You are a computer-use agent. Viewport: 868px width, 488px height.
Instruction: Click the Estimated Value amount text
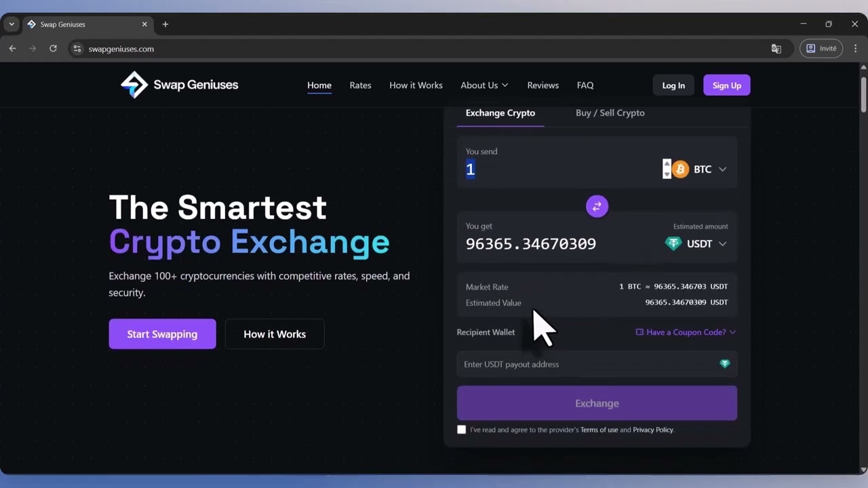(x=686, y=302)
